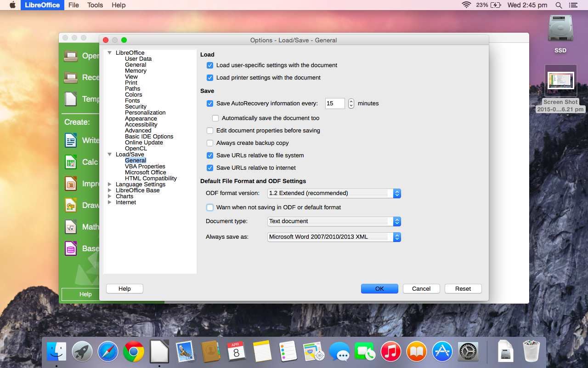Click the Reset button
The image size is (588, 368).
point(463,289)
